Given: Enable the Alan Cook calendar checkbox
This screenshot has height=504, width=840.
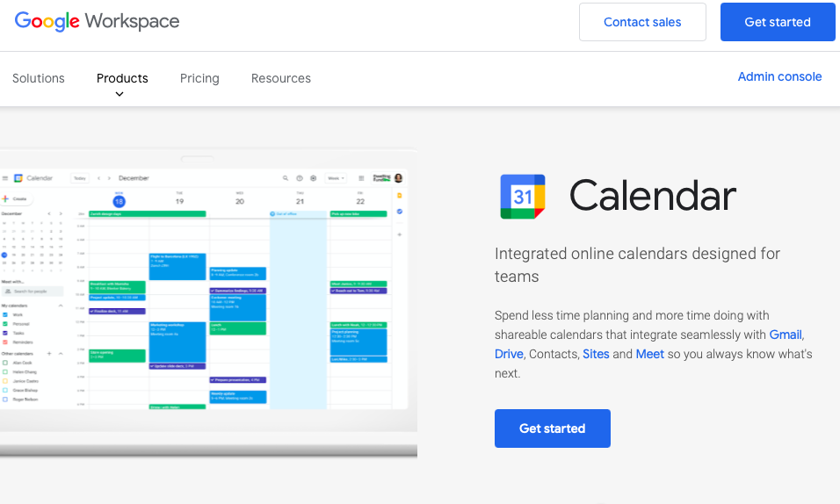Looking at the screenshot, I should [5, 363].
